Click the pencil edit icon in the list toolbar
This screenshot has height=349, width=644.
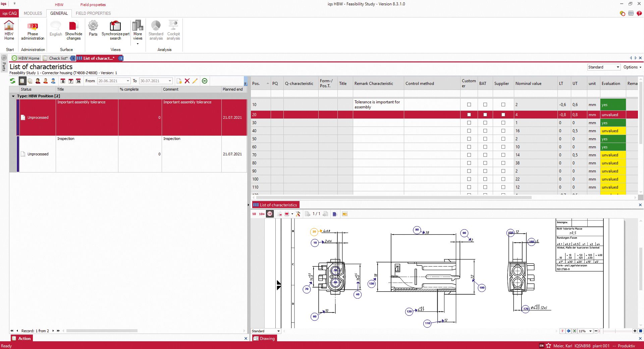click(196, 81)
